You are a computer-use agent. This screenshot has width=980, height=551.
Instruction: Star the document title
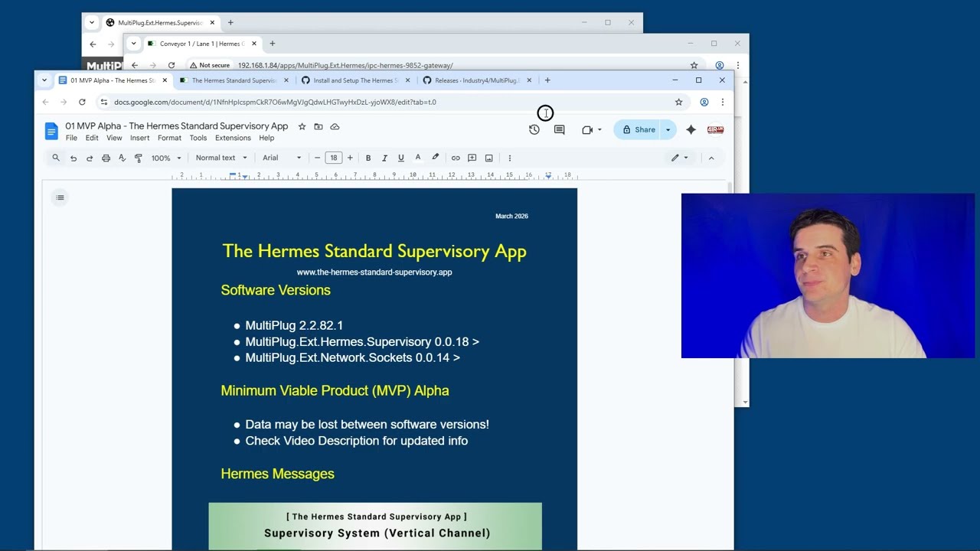coord(302,126)
